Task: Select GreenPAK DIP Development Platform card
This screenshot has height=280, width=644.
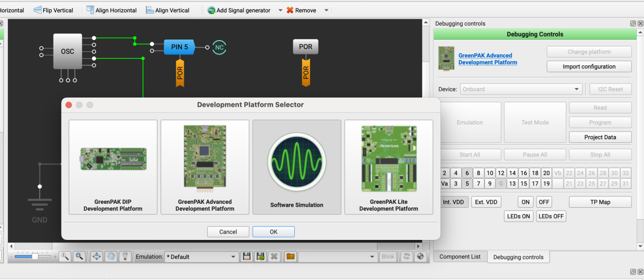Action: [113, 167]
